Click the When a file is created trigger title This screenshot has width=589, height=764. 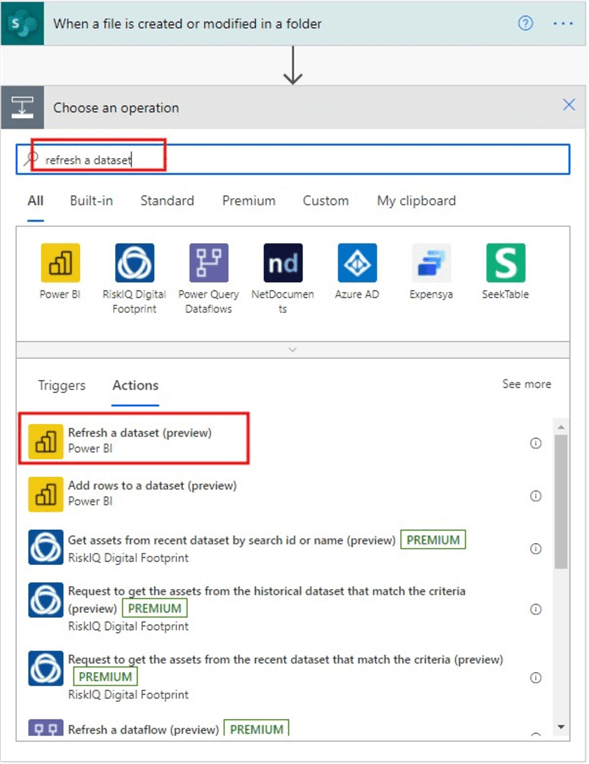(x=187, y=23)
